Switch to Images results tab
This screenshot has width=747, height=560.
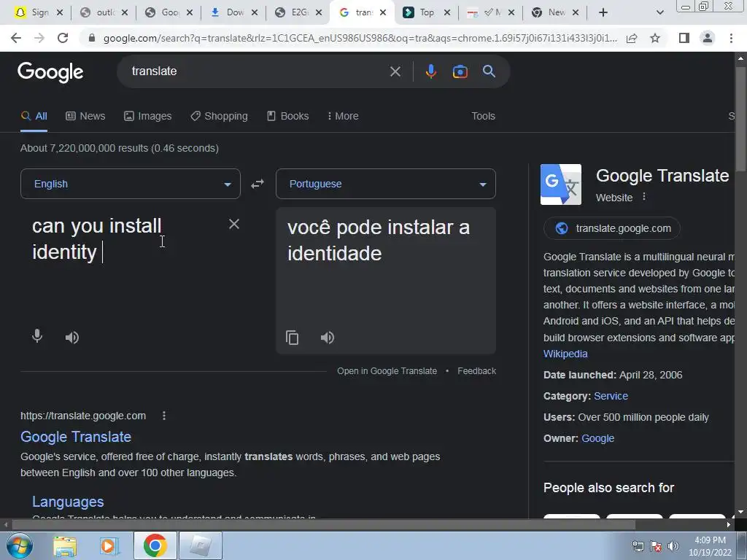pos(147,116)
